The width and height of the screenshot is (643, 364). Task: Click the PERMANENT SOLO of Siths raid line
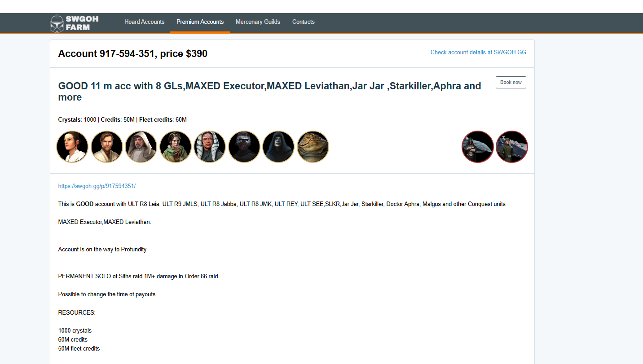(138, 276)
